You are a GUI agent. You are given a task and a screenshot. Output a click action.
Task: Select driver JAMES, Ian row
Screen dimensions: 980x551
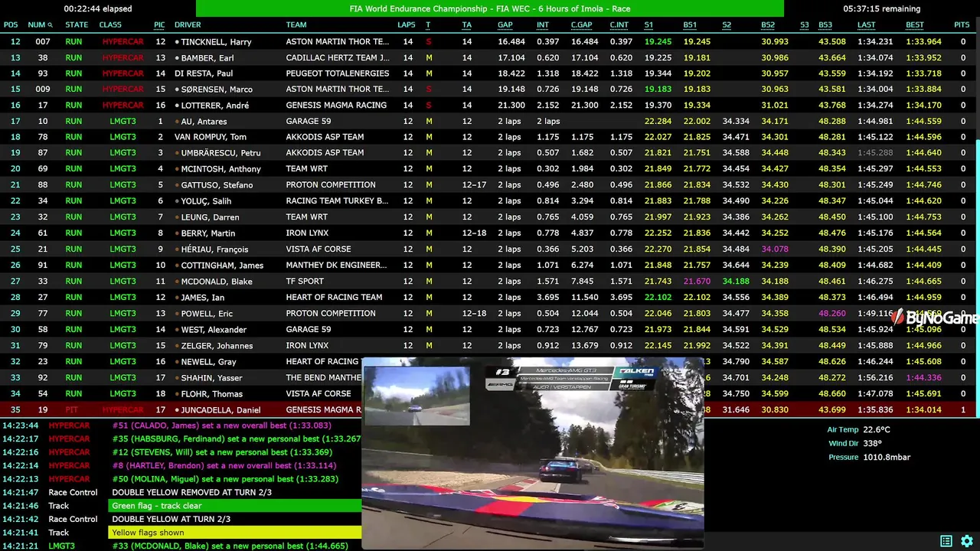[x=488, y=298]
